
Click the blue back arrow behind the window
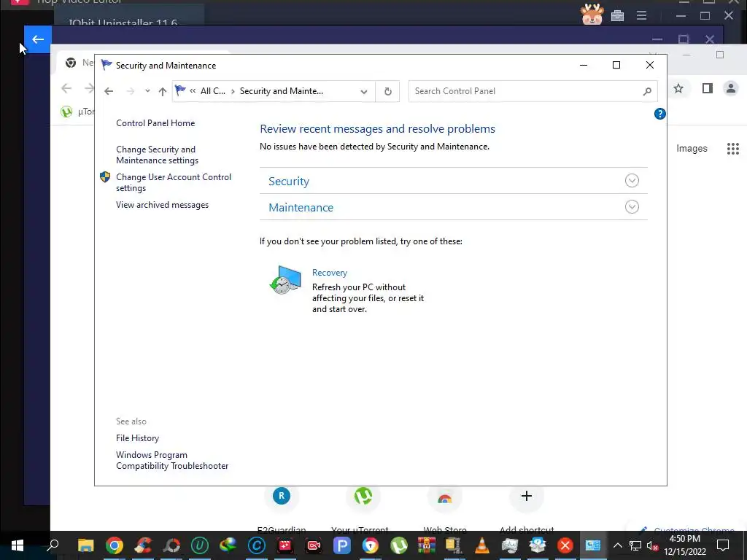point(38,39)
